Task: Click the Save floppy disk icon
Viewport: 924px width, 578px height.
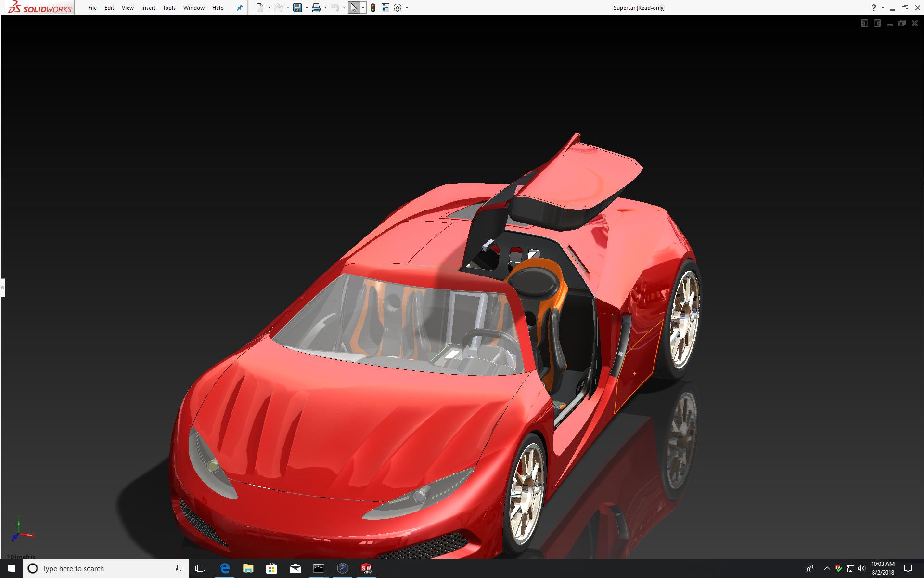Action: pos(297,8)
